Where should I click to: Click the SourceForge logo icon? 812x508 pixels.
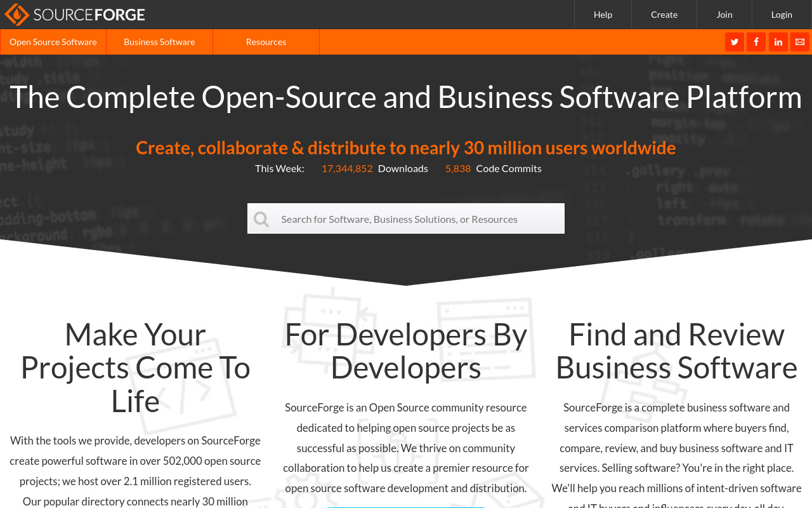pos(17,15)
